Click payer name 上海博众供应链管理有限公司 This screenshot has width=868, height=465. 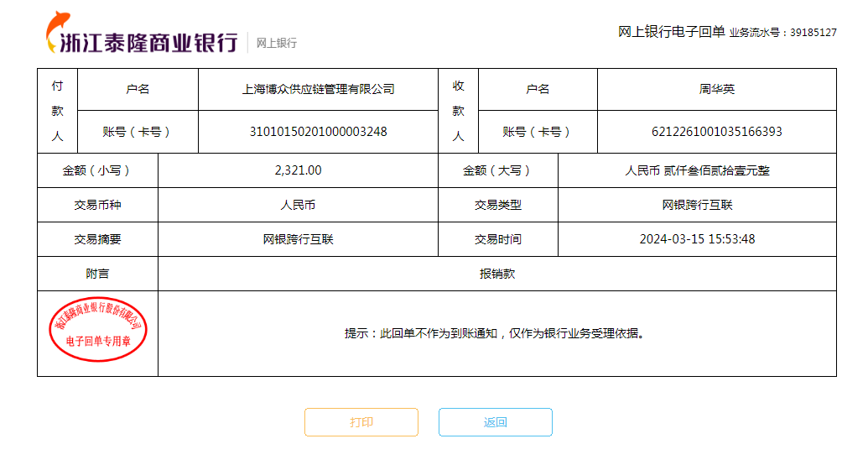318,89
